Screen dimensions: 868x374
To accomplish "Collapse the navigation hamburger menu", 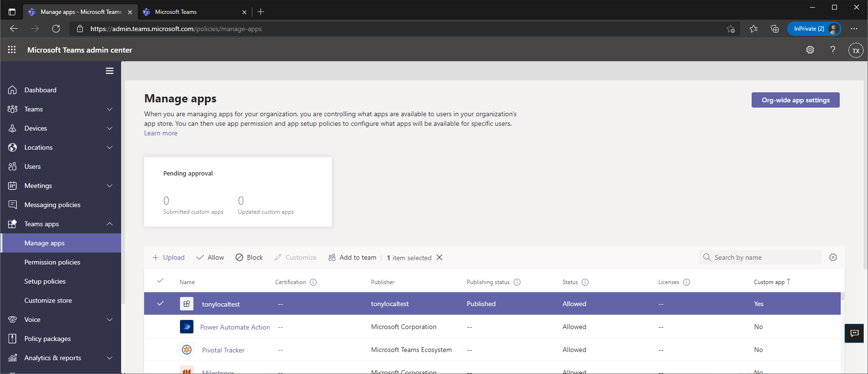I will (x=110, y=71).
